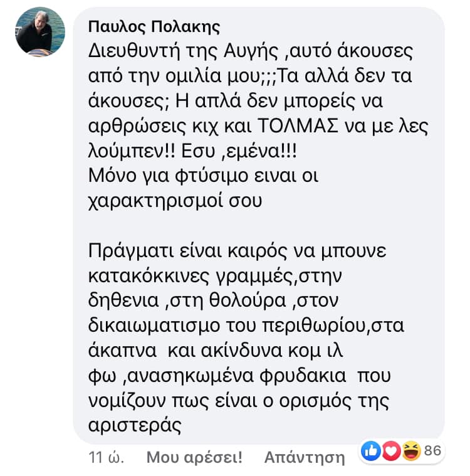
Task: Click Απάντηση to reply to the comment
Action: pos(305,458)
